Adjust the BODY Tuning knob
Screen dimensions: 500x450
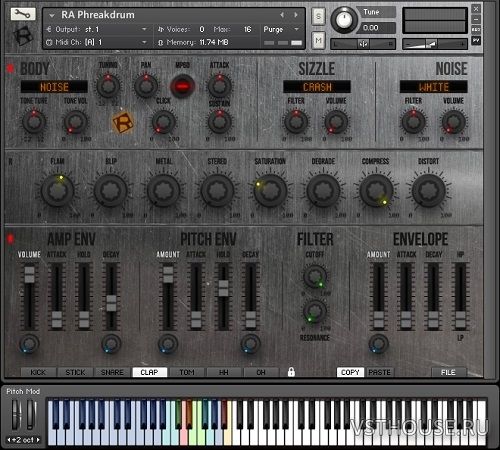coord(108,86)
